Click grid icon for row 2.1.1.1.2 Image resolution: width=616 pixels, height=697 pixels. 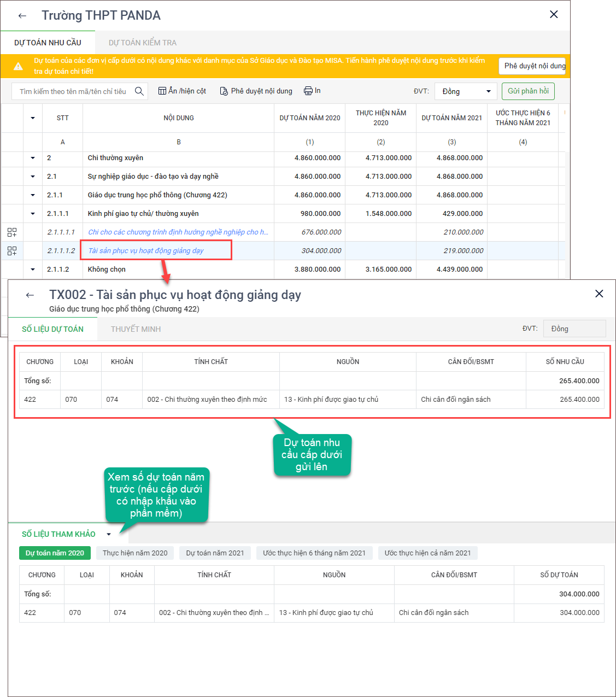coord(12,251)
